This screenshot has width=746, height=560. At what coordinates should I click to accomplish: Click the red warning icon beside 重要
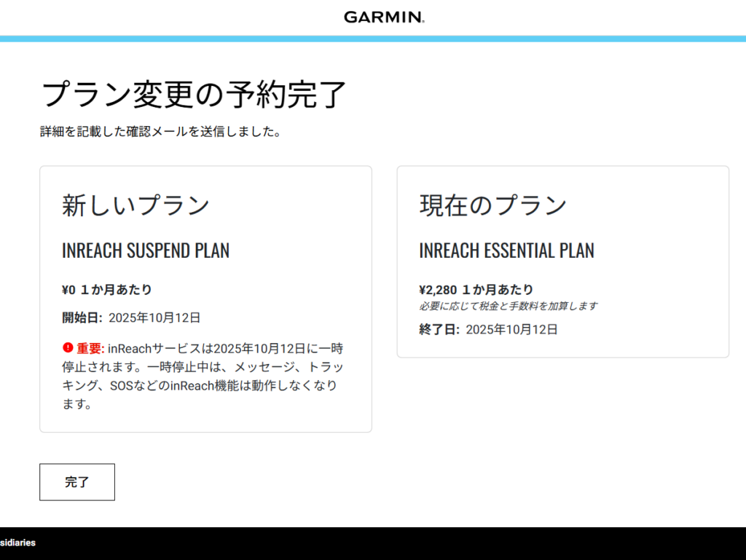(x=68, y=347)
